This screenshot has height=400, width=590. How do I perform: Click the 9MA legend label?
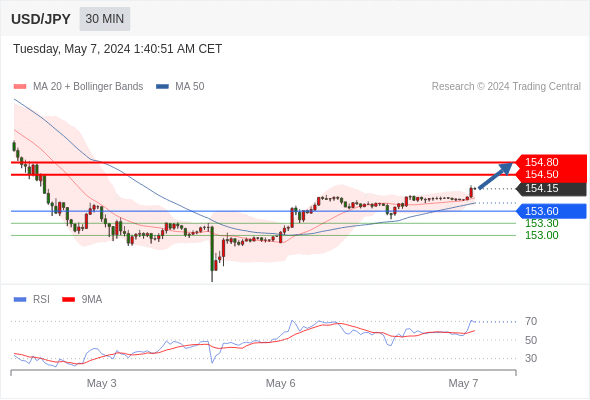click(x=92, y=300)
